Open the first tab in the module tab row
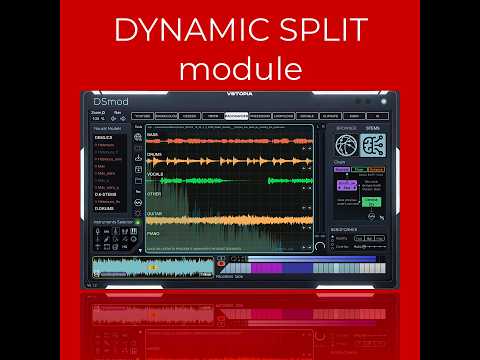 point(142,116)
